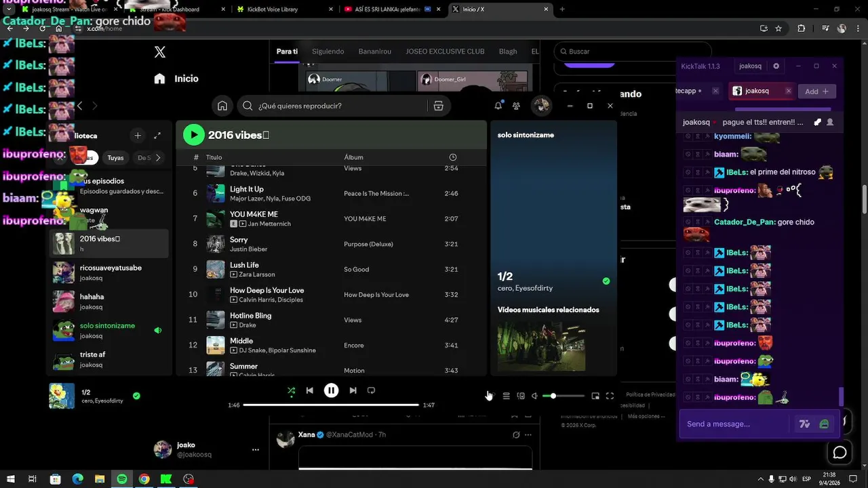The image size is (868, 488).
Task: Open KickTalk pinned message icon
Action: (x=817, y=122)
